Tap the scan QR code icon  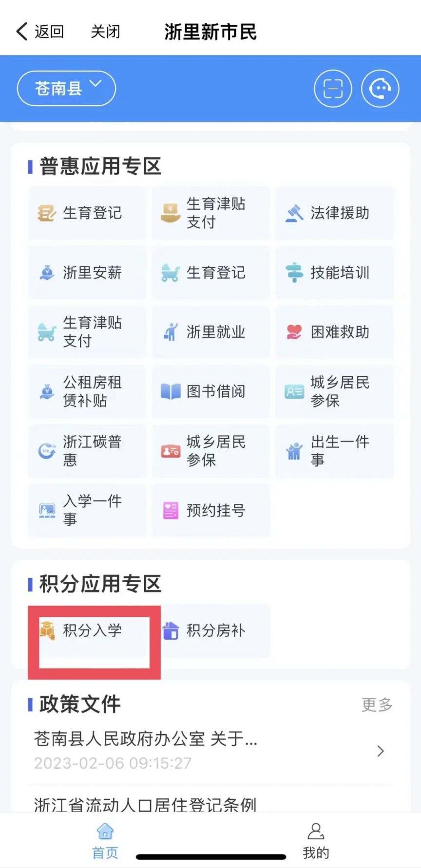pyautogui.click(x=333, y=89)
